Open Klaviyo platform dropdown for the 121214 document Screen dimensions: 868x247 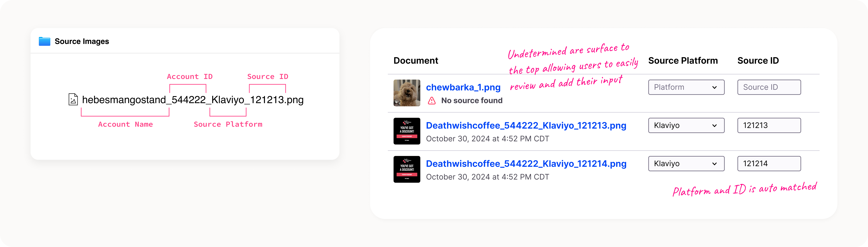[x=686, y=163]
